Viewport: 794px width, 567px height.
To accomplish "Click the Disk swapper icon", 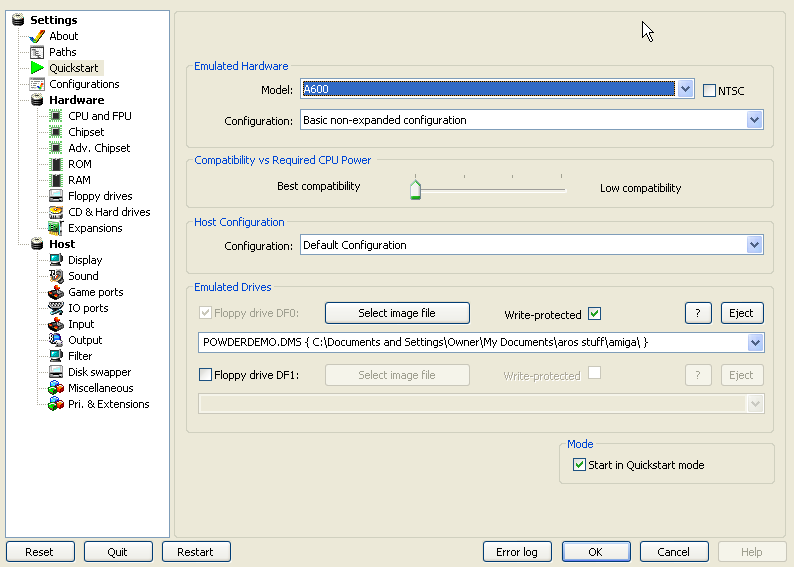I will click(x=57, y=372).
